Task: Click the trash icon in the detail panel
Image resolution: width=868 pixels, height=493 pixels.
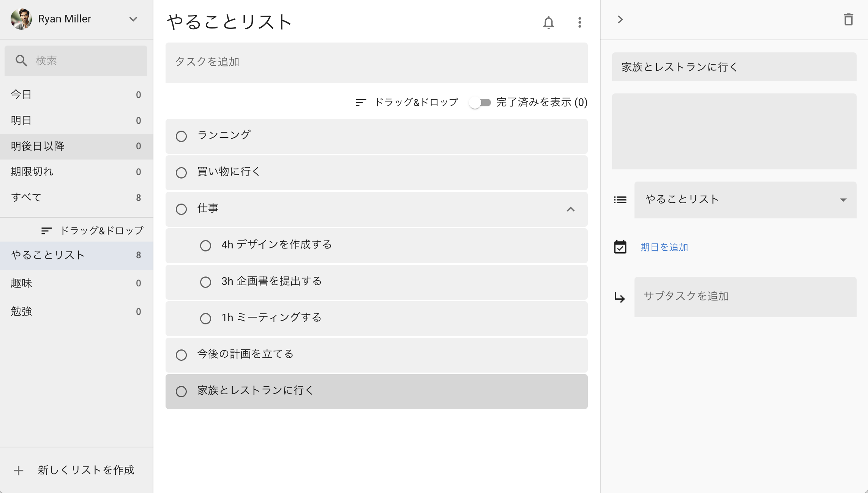Action: tap(849, 20)
